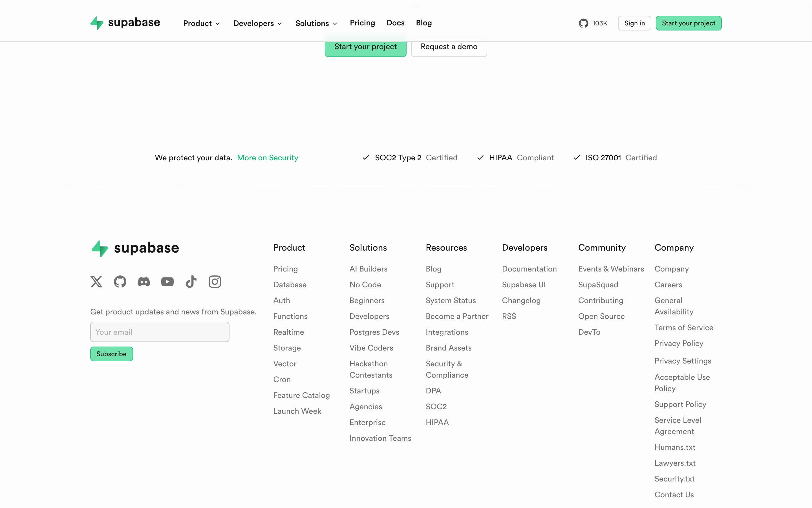
Task: Click header Start your project button
Action: coord(689,23)
